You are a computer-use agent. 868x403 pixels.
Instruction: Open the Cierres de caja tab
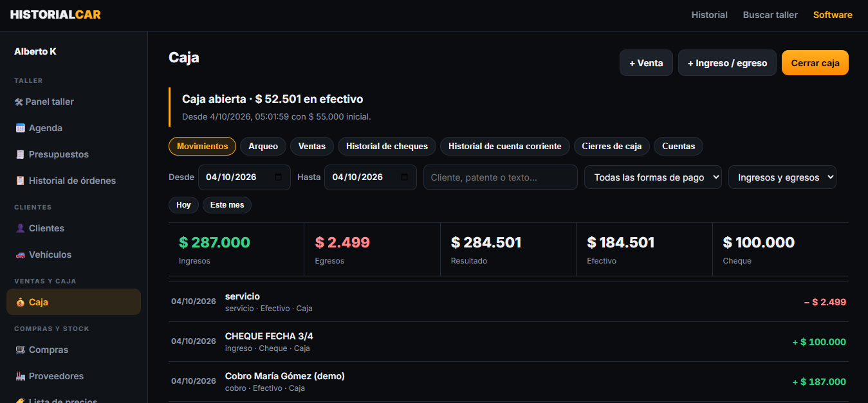612,147
